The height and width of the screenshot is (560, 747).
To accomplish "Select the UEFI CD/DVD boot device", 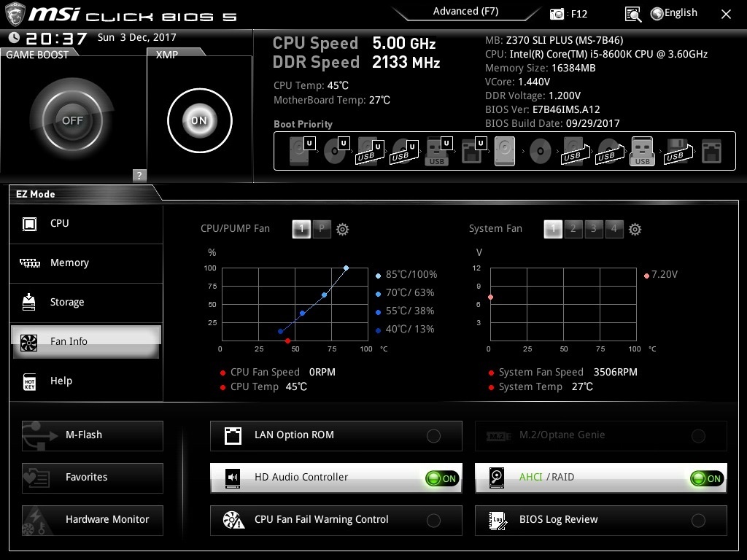I will pyautogui.click(x=336, y=150).
